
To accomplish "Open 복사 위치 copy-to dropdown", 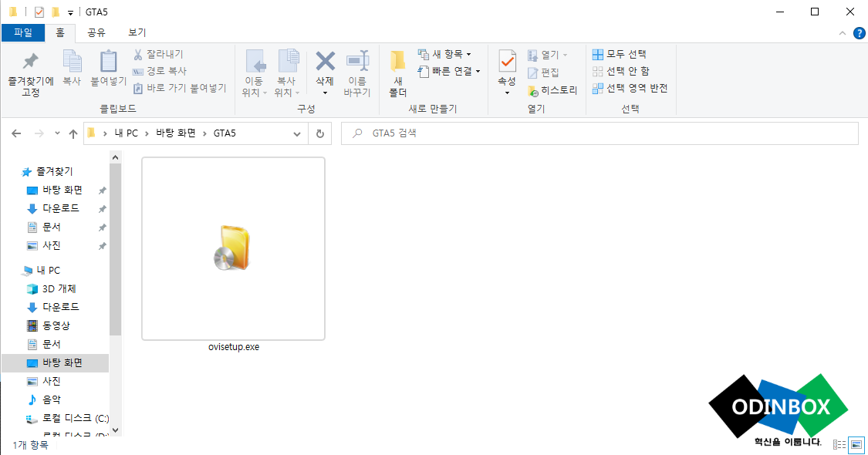I will coord(287,74).
